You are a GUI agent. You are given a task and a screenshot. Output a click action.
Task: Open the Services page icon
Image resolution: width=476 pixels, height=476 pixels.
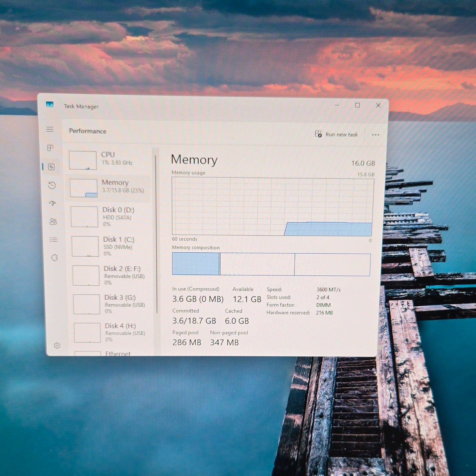click(x=55, y=258)
